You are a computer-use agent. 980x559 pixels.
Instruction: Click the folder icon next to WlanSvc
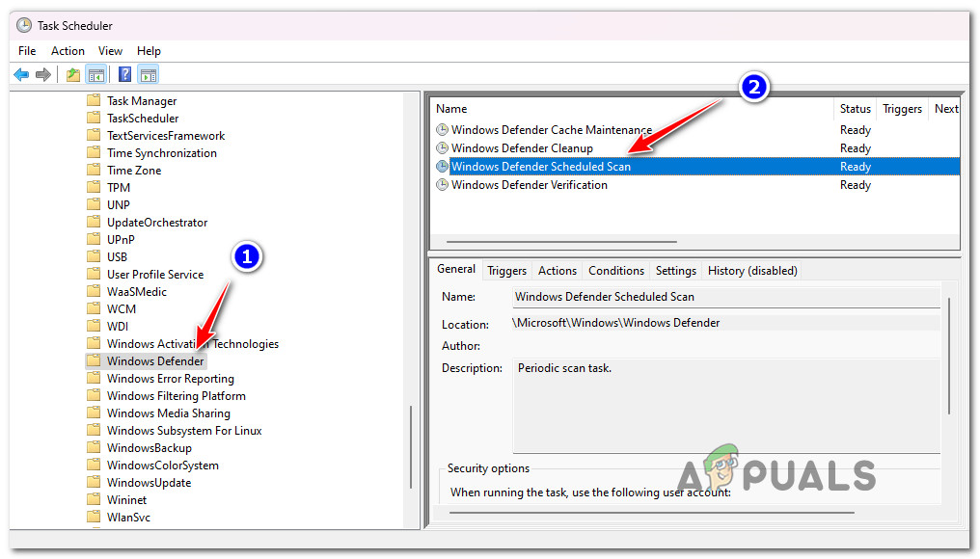tap(94, 517)
